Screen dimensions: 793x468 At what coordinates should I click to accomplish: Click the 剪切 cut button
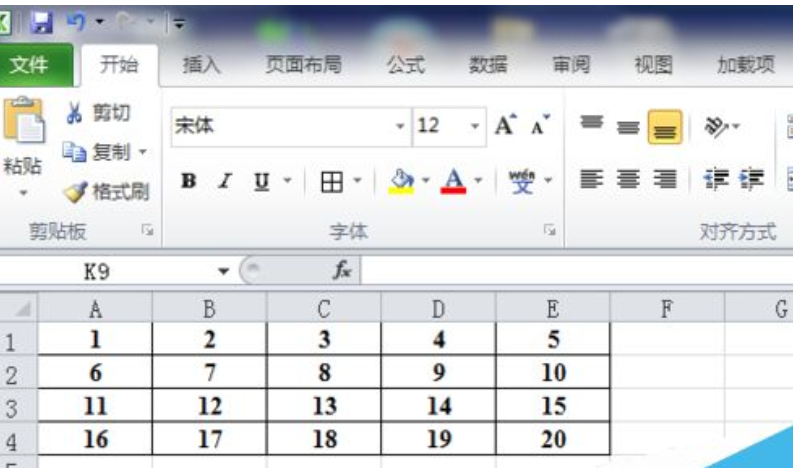coord(98,112)
